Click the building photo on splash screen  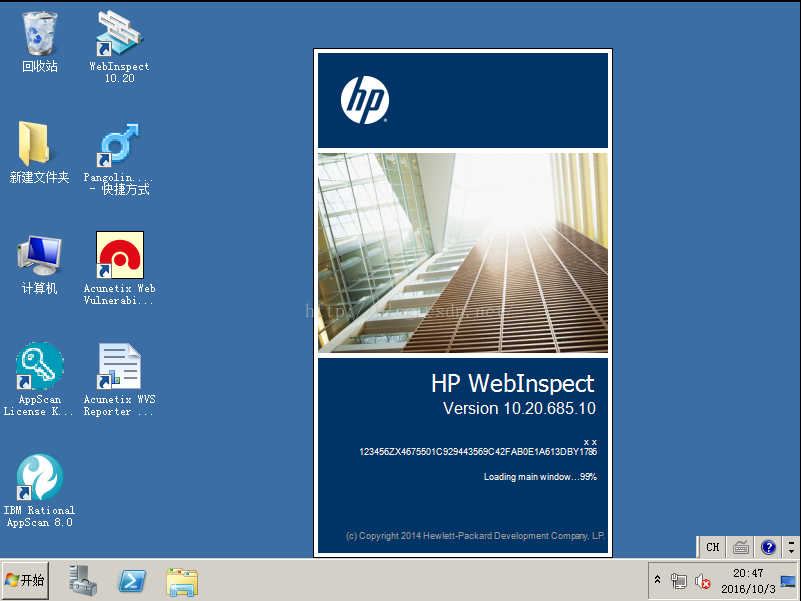(463, 253)
